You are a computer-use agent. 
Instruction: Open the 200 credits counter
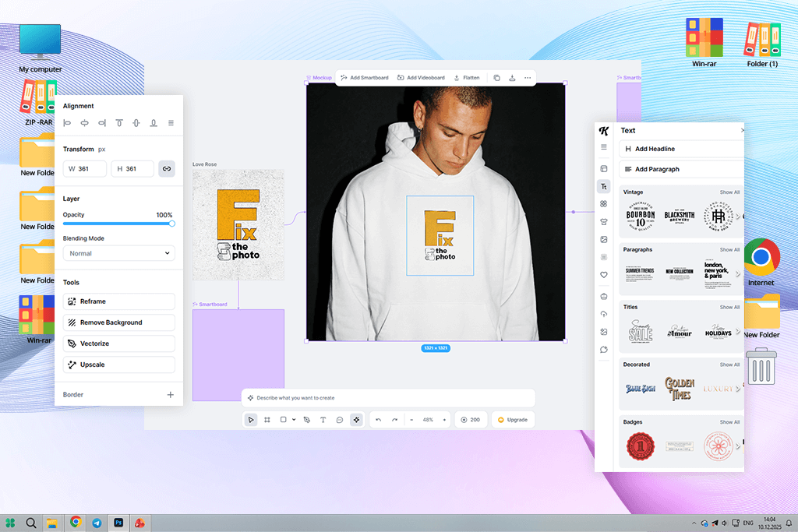click(471, 420)
